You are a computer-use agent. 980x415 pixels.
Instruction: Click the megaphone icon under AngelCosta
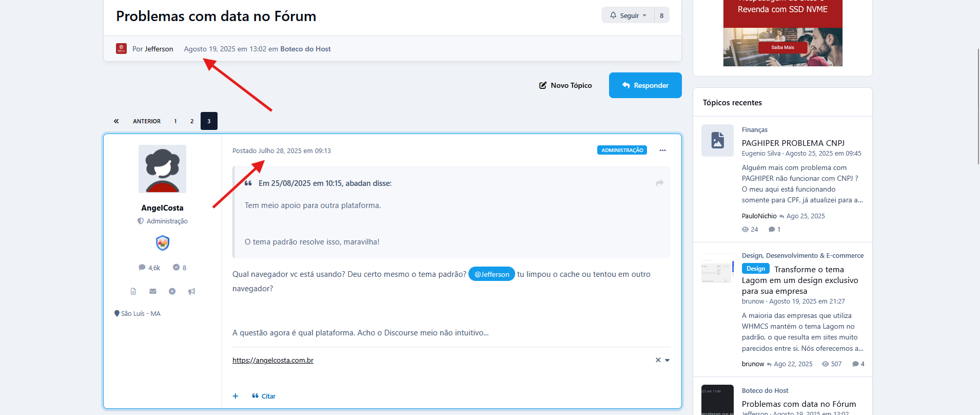point(191,291)
